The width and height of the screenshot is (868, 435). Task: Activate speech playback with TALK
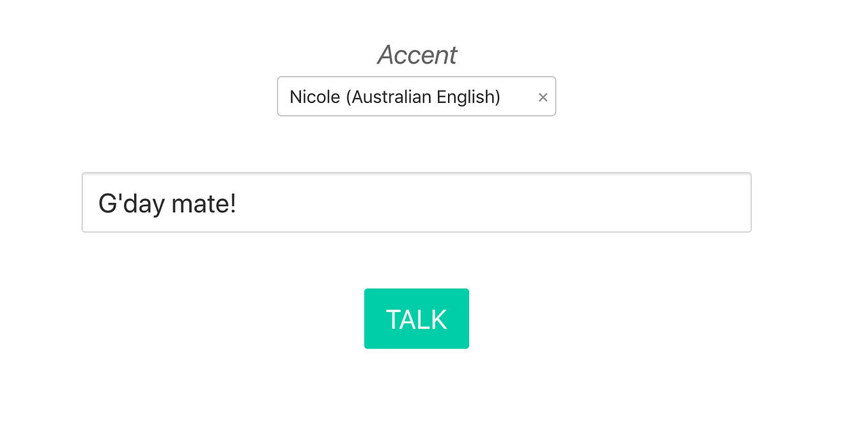(416, 319)
